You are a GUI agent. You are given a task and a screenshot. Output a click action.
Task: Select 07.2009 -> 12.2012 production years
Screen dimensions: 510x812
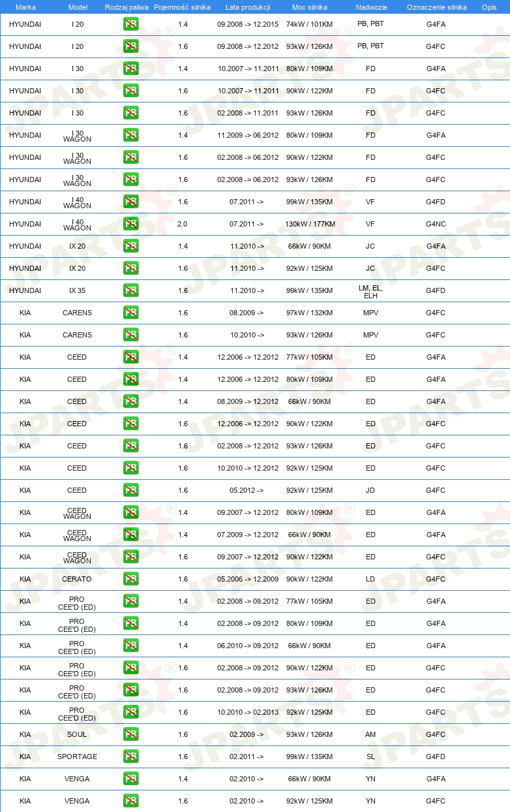click(248, 535)
